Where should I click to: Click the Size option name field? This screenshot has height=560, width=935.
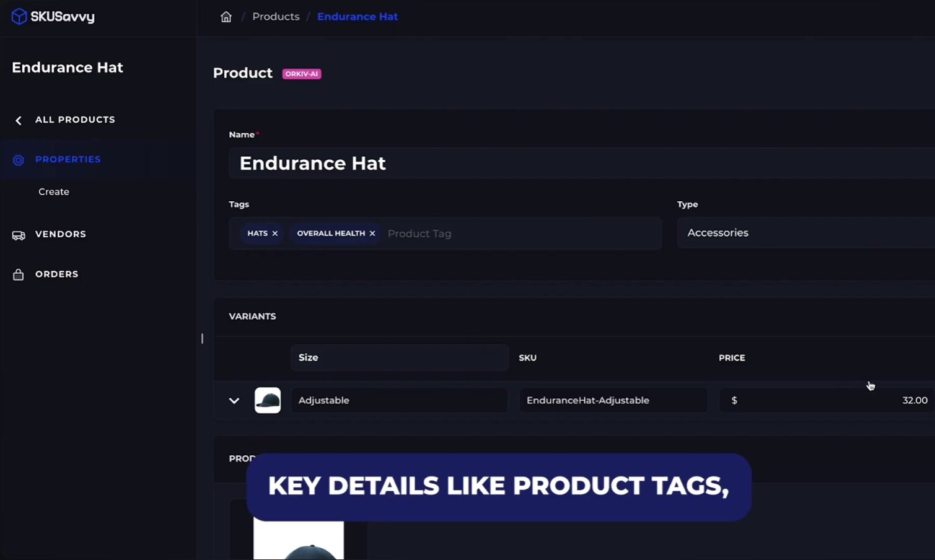coord(399,357)
